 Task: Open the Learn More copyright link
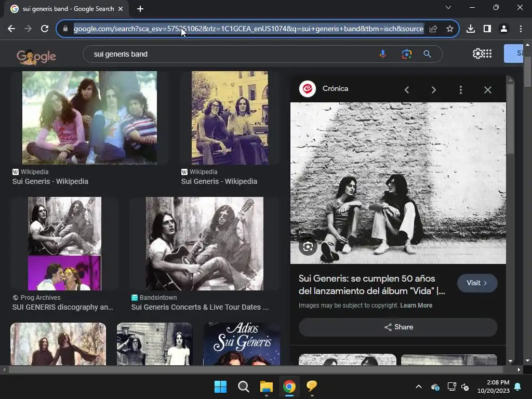[x=416, y=305]
